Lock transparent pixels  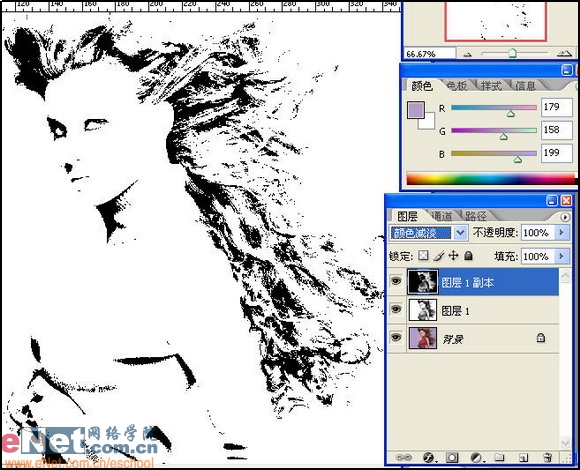pos(423,256)
